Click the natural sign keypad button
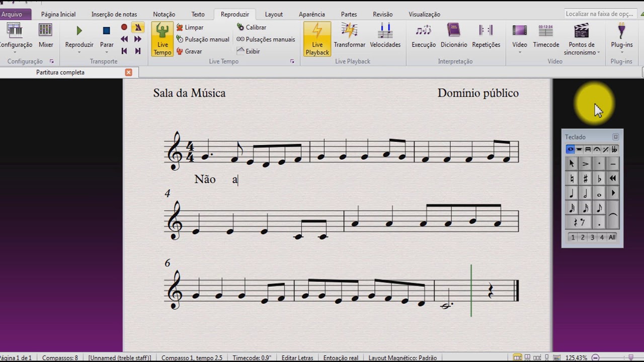The height and width of the screenshot is (362, 644). click(572, 178)
